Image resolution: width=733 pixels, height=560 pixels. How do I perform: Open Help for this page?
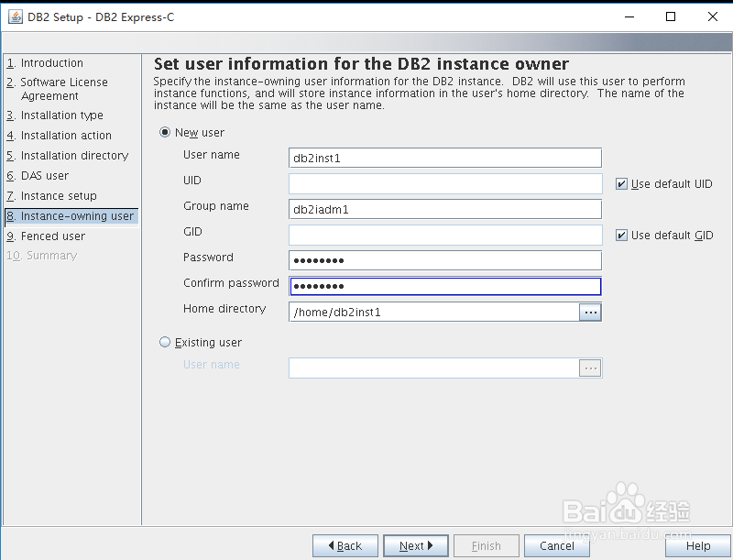(698, 546)
